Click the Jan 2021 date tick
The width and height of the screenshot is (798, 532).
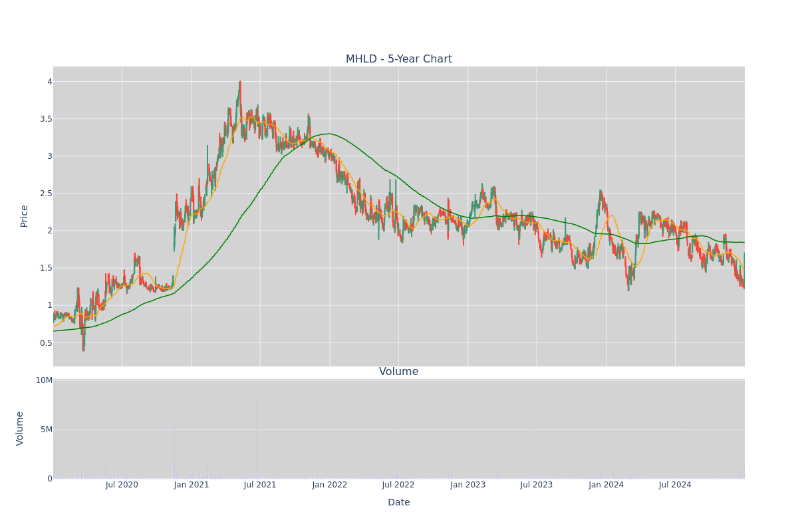192,485
